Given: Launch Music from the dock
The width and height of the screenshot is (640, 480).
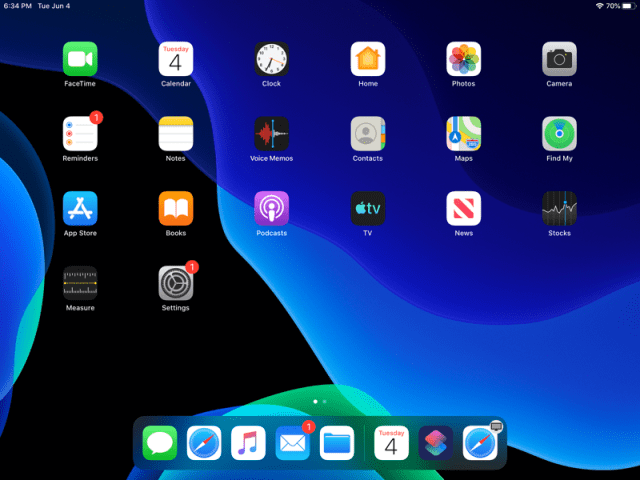Looking at the screenshot, I should coord(248,443).
